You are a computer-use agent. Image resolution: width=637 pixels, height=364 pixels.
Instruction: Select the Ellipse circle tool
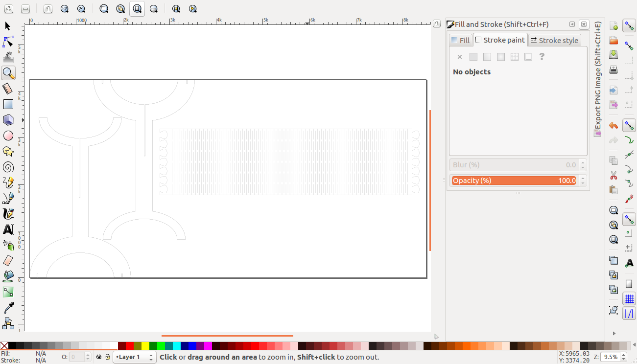coord(8,136)
